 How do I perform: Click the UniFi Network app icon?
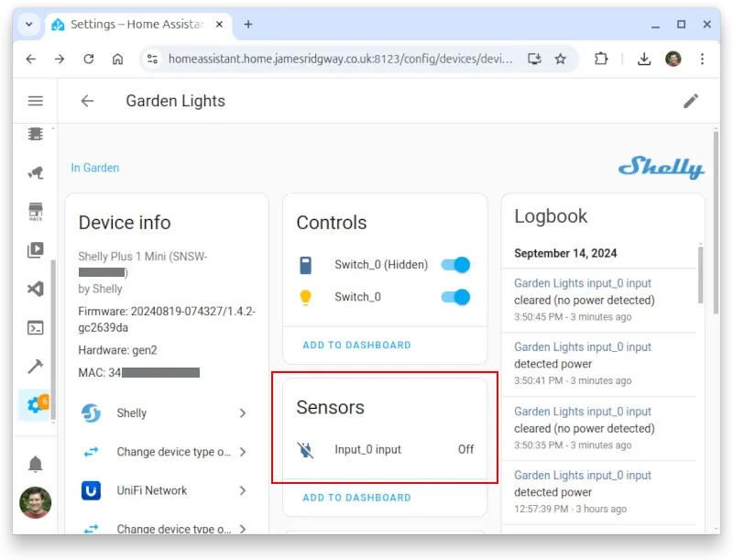click(91, 490)
